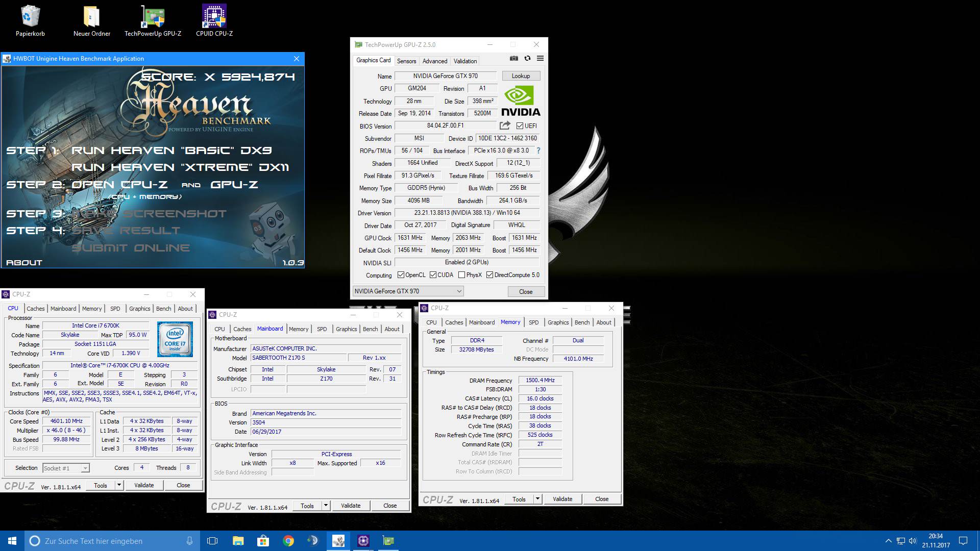Click BIOS Version value 3504
The width and height of the screenshot is (980, 551).
coord(326,422)
